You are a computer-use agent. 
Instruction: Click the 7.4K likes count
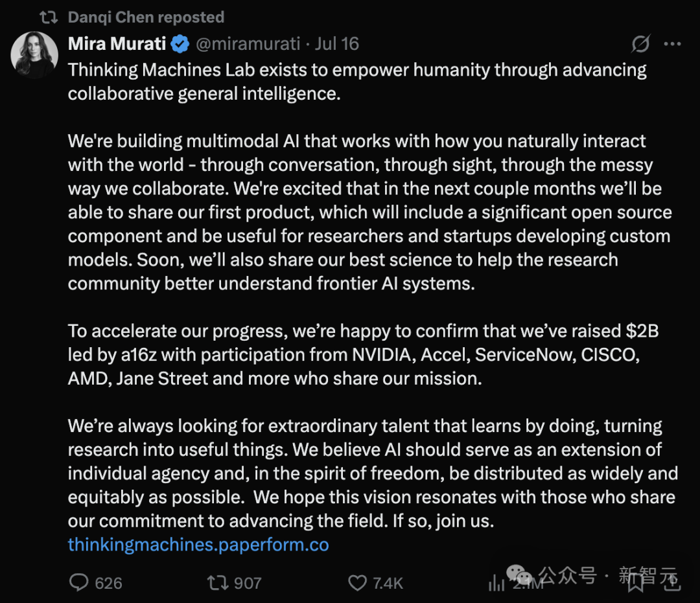coord(388,583)
